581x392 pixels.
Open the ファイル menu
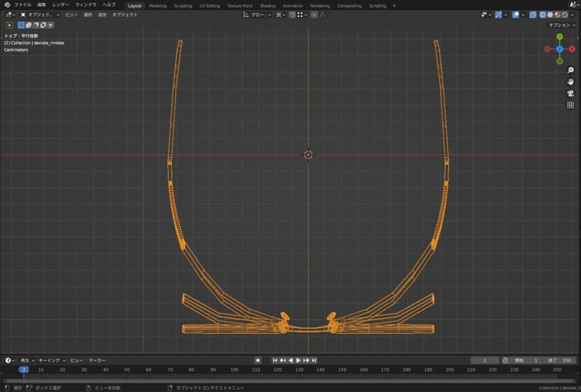[x=23, y=5]
